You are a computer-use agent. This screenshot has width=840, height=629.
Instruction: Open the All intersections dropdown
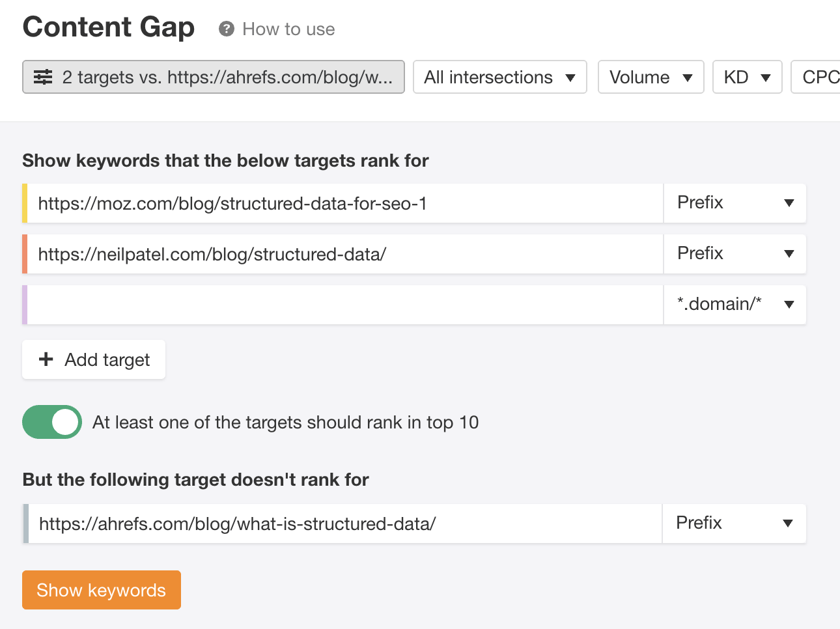pos(499,77)
